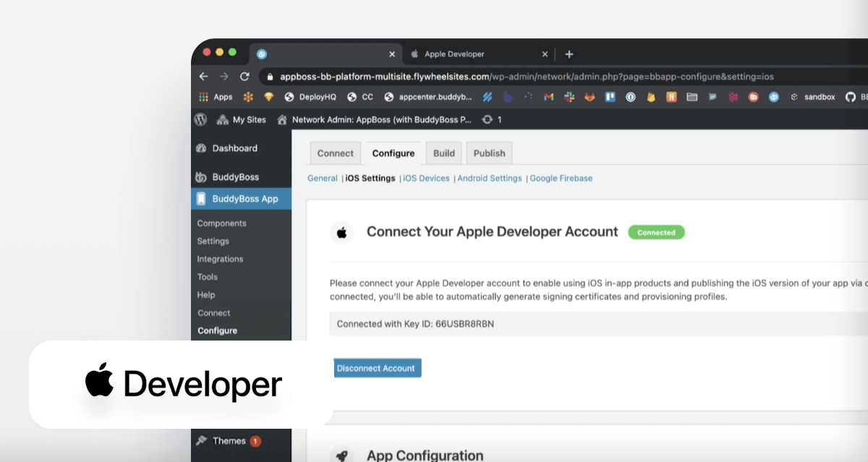Open the Settings submenu item
Image resolution: width=868 pixels, height=462 pixels.
coord(213,241)
